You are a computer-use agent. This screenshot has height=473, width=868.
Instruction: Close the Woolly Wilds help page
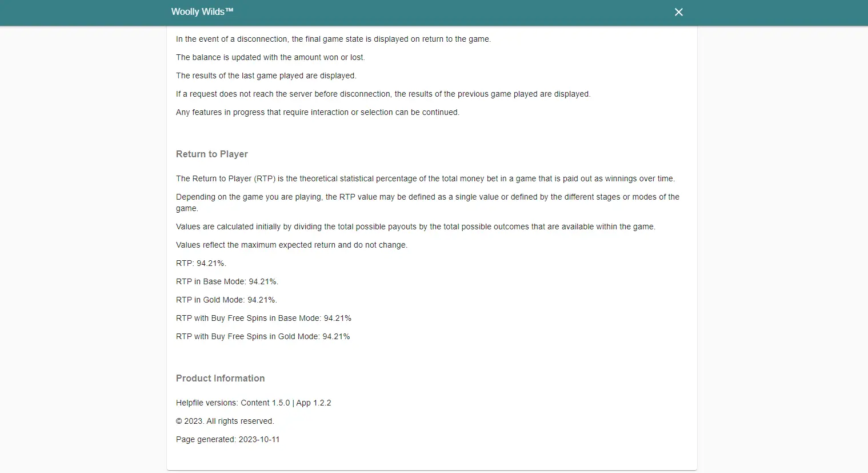tap(679, 12)
